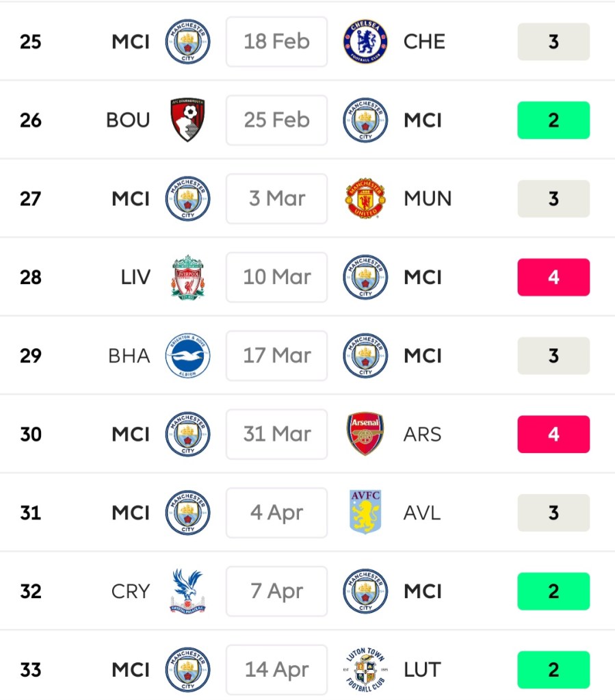This screenshot has width=615, height=700.
Task: Click the Manchester City crest in gameweek 27
Action: click(x=187, y=199)
